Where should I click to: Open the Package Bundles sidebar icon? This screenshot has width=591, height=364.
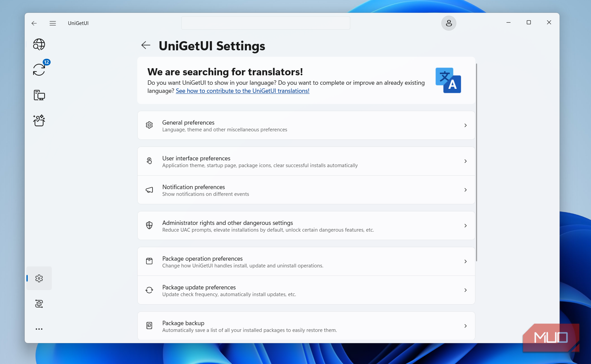pyautogui.click(x=39, y=120)
